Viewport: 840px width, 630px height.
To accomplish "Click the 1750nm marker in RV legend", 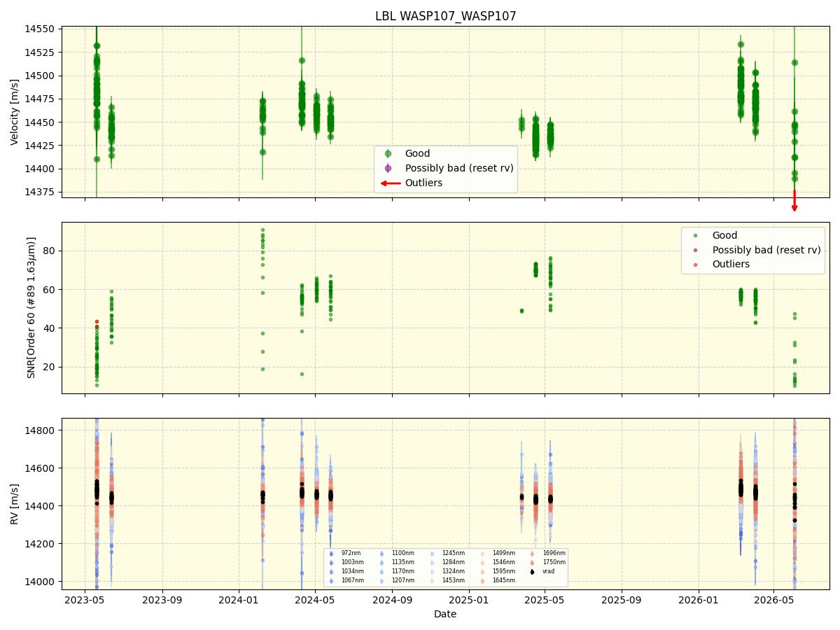I will (533, 563).
